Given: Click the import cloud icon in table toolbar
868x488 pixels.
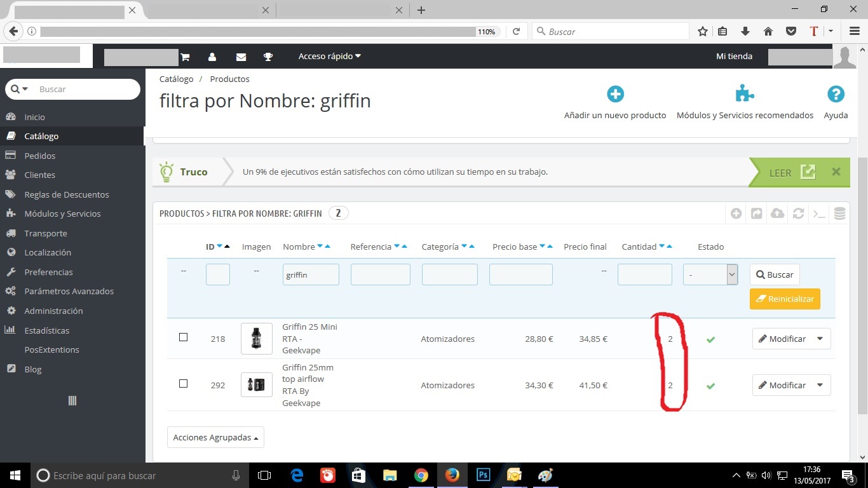Looking at the screenshot, I should point(777,213).
